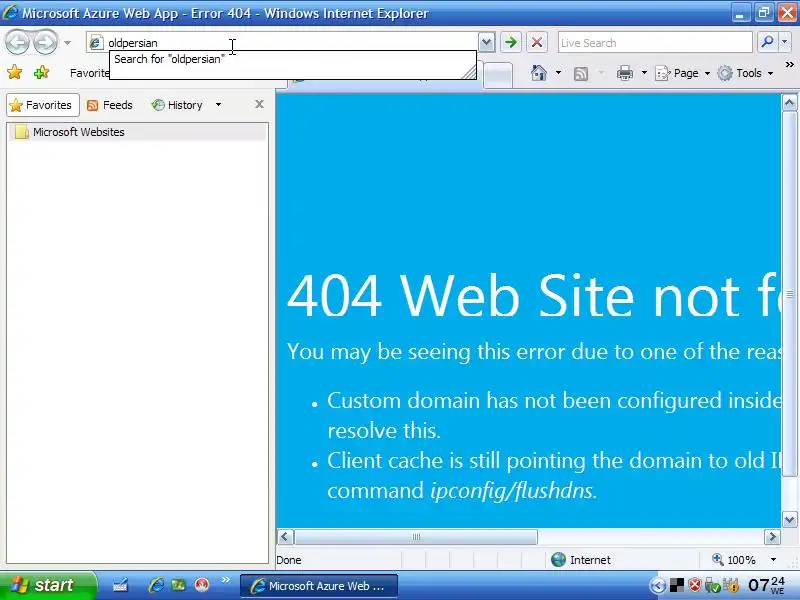Expand the quick launch overflow chevron
The width and height of the screenshot is (800, 600).
pos(226,580)
